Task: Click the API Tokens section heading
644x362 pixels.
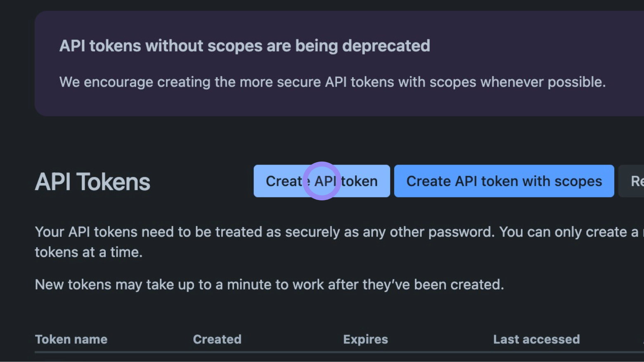Action: click(x=92, y=182)
